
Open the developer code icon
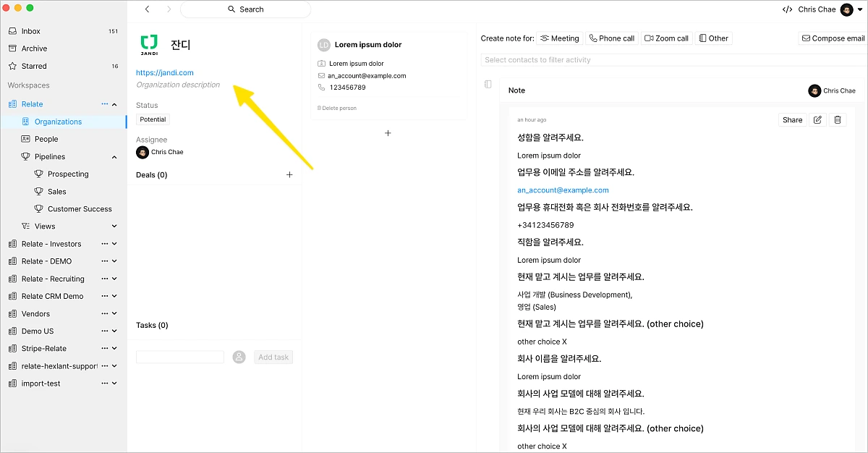[x=787, y=9]
